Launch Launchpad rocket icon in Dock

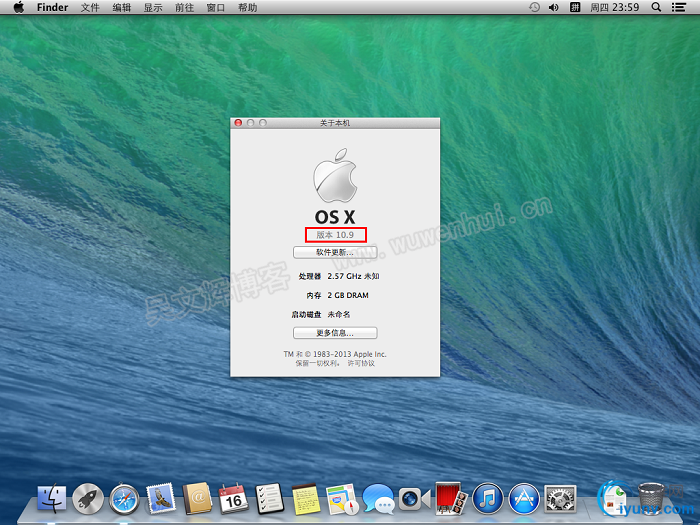click(88, 497)
